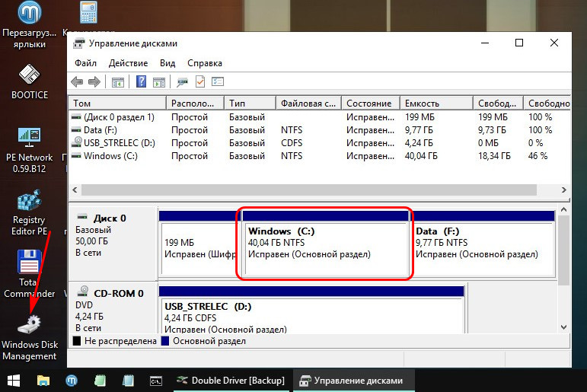Click the CD-ROM 0 disk label panel

[113, 308]
